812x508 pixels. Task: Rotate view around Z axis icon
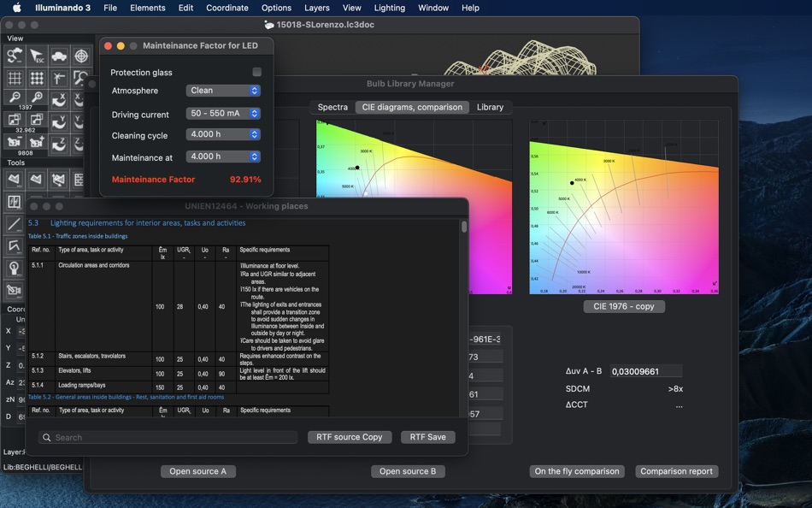[x=59, y=144]
